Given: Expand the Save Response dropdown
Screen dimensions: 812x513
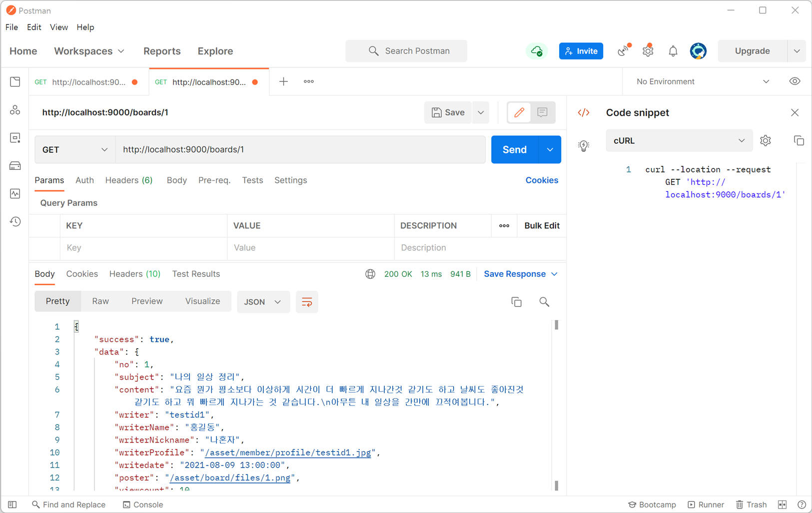Looking at the screenshot, I should click(521, 274).
